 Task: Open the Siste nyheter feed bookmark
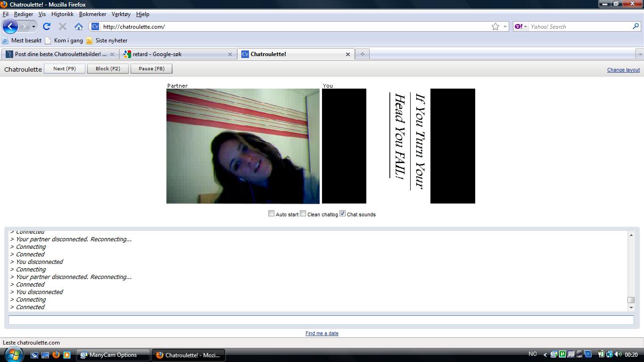[x=107, y=41]
